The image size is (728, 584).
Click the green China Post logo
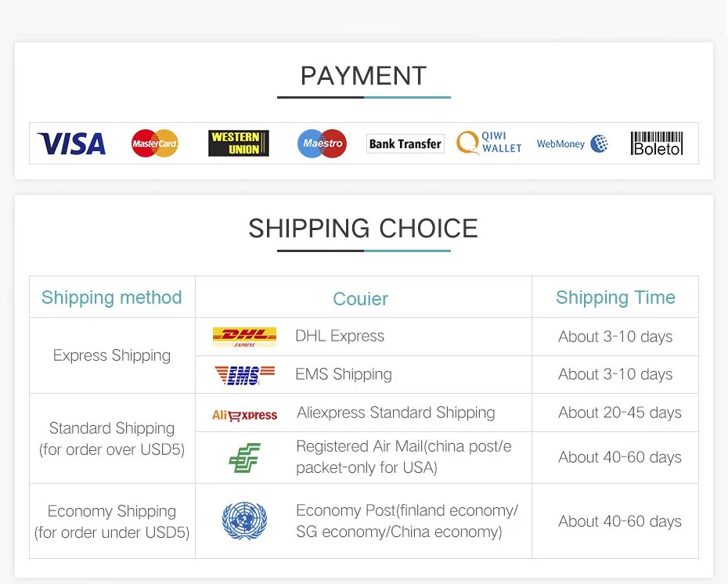245,458
